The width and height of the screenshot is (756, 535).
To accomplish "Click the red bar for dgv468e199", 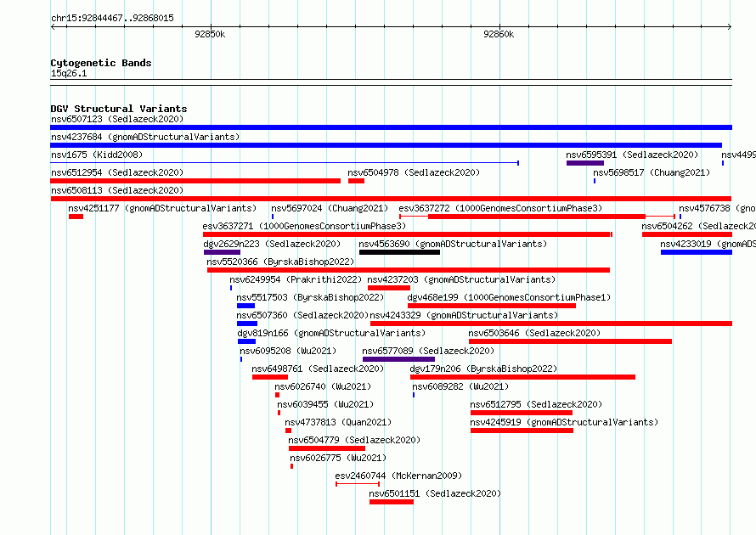I will (492, 306).
